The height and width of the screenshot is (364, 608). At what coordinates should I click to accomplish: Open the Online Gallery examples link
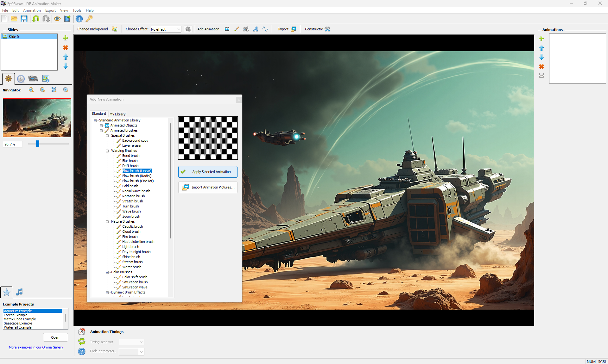click(36, 347)
